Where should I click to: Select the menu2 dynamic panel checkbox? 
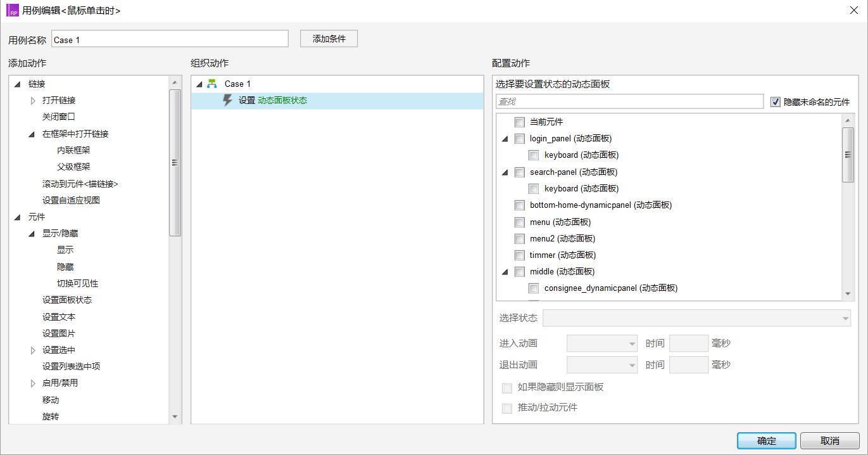coord(520,238)
